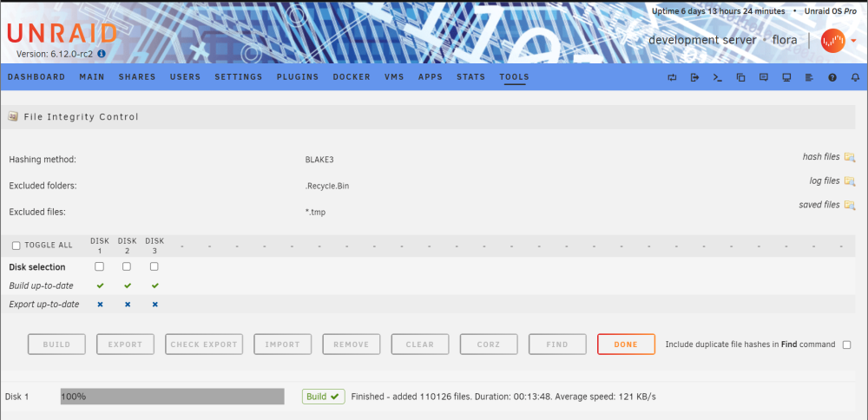
Task: Select Disk 1 checkbox in Disk selection
Action: 99,266
